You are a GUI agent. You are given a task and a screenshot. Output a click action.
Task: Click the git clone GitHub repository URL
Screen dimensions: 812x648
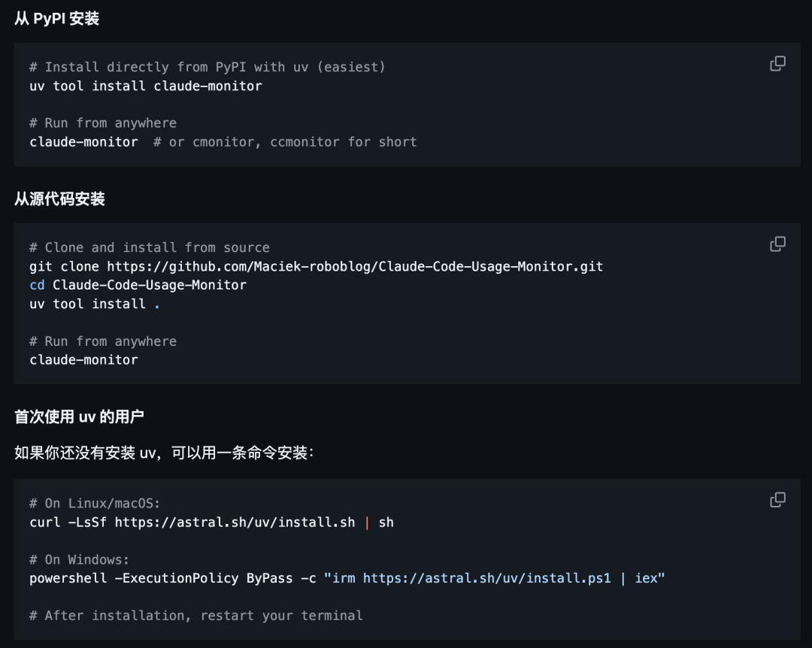pos(355,266)
